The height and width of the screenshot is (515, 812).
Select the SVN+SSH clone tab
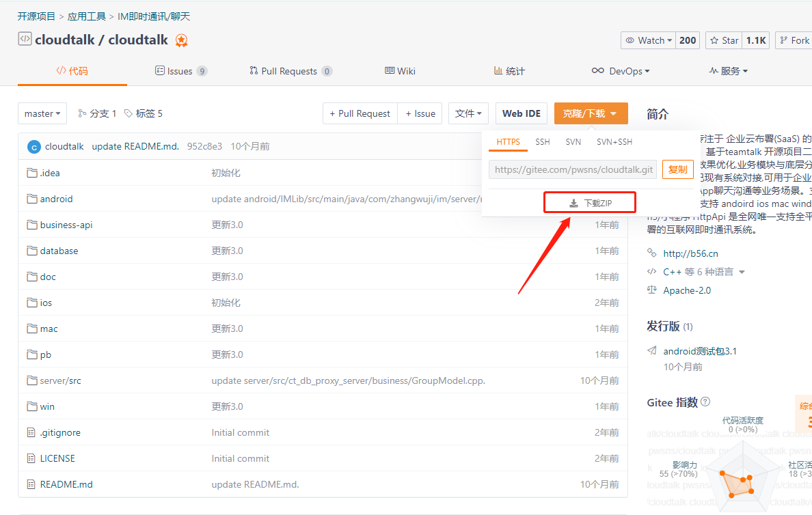tap(614, 142)
